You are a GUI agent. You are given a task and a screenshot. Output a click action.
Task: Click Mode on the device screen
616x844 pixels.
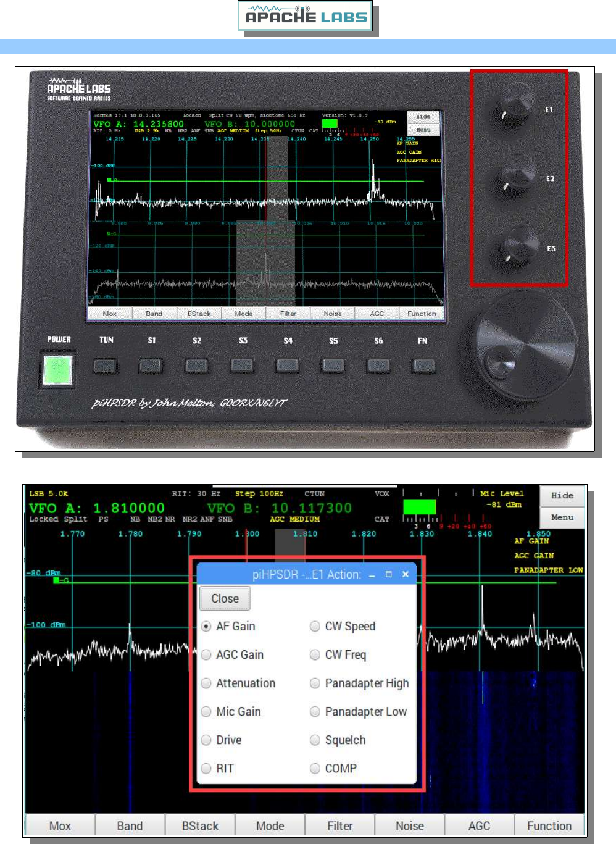pyautogui.click(x=244, y=314)
